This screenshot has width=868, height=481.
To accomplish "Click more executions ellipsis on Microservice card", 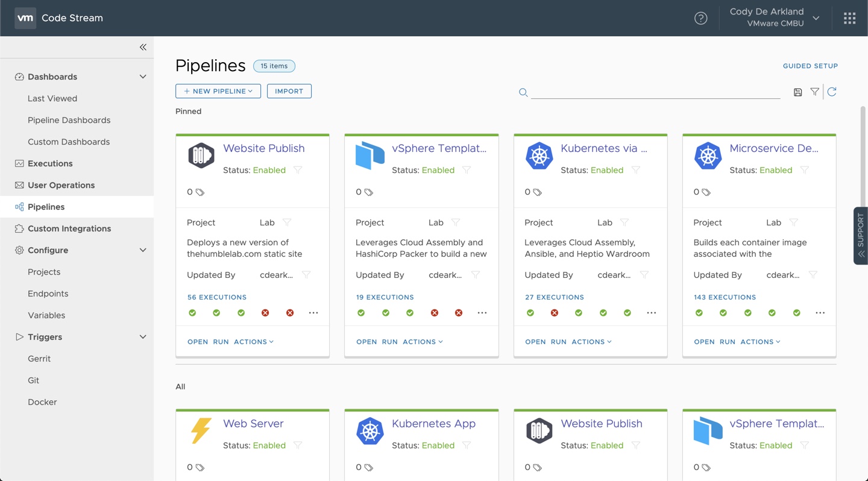I will tap(820, 313).
